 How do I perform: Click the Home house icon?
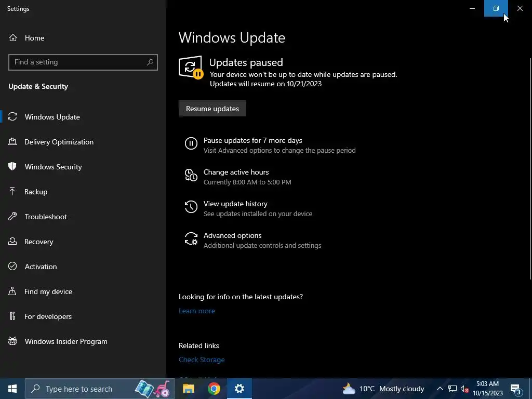click(x=13, y=37)
